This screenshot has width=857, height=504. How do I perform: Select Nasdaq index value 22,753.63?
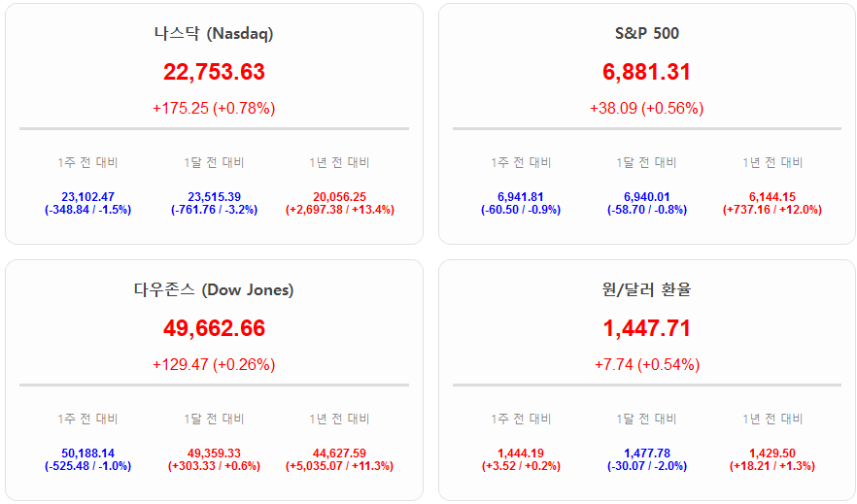pos(214,72)
